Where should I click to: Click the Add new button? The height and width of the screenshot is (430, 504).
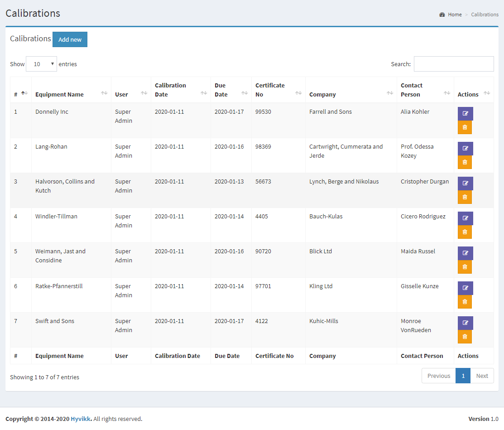click(70, 39)
